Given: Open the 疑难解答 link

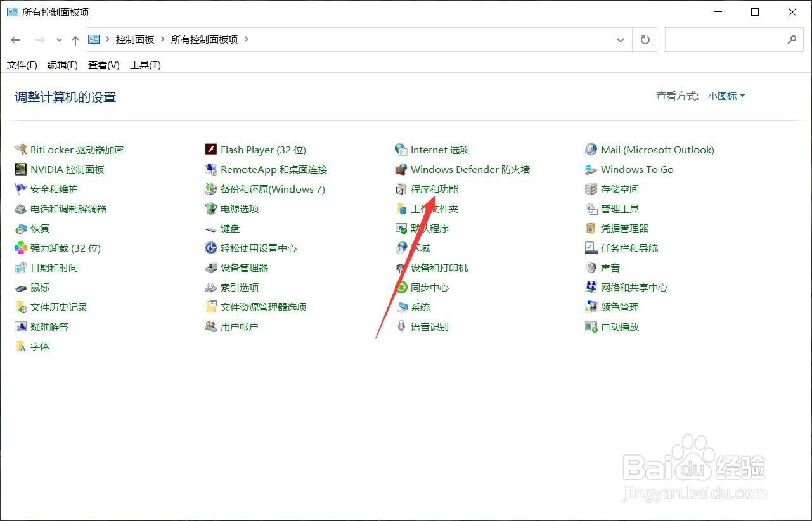Looking at the screenshot, I should [x=49, y=326].
